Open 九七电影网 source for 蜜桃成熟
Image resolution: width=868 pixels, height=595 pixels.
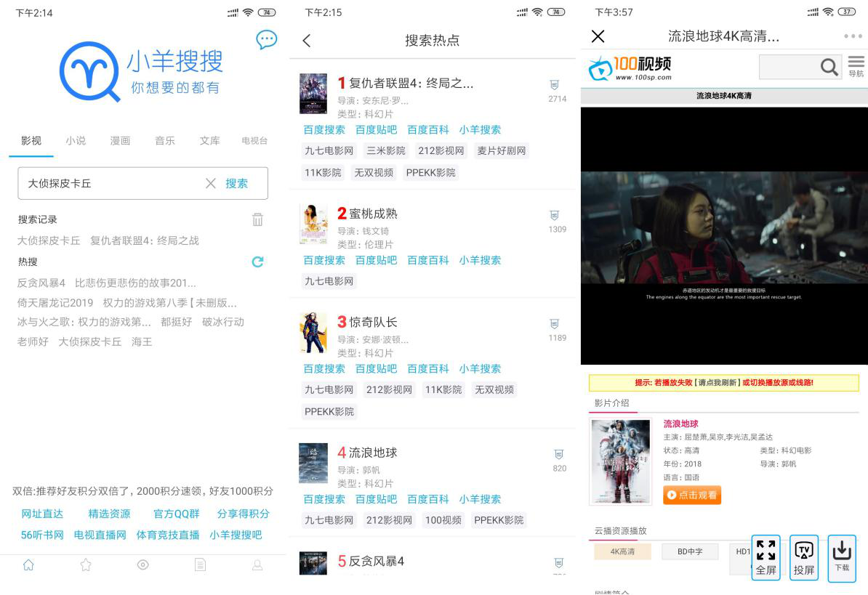click(x=329, y=281)
